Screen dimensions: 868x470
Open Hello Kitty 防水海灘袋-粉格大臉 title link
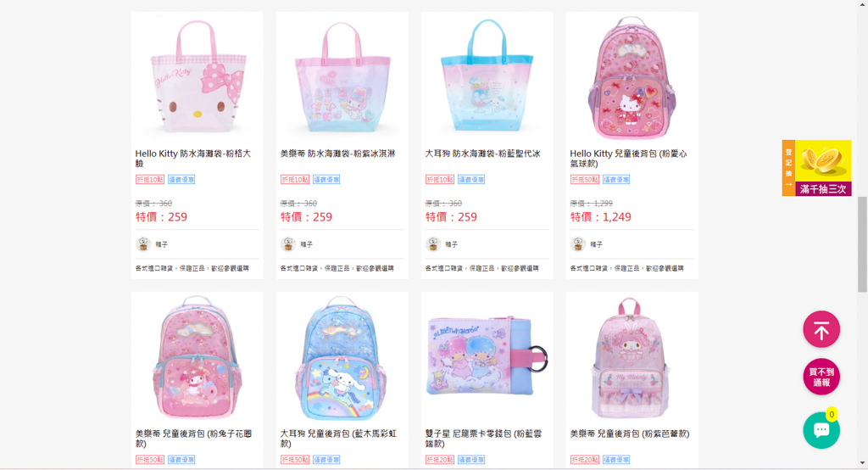coord(193,158)
